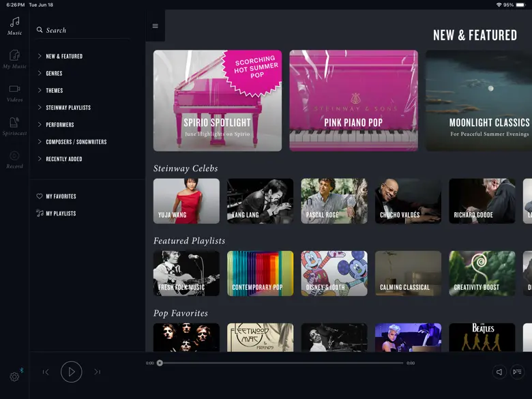This screenshot has height=399, width=532.
Task: Expand the Recently Added chevron
Action: click(40, 159)
